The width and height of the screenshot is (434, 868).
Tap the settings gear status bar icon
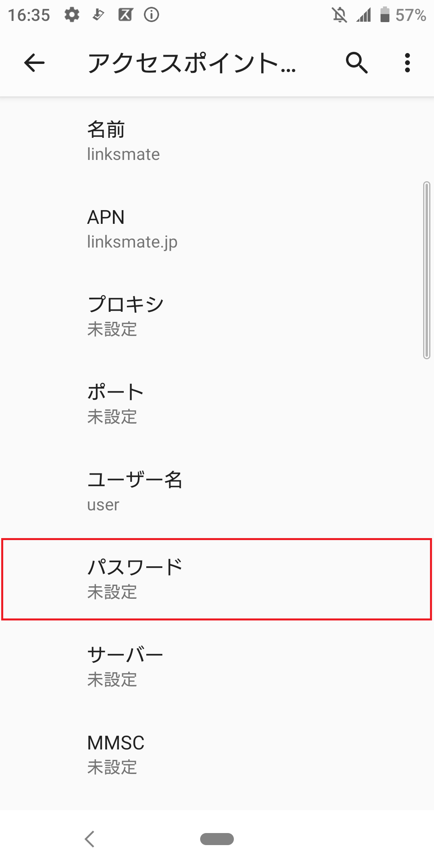pyautogui.click(x=72, y=15)
